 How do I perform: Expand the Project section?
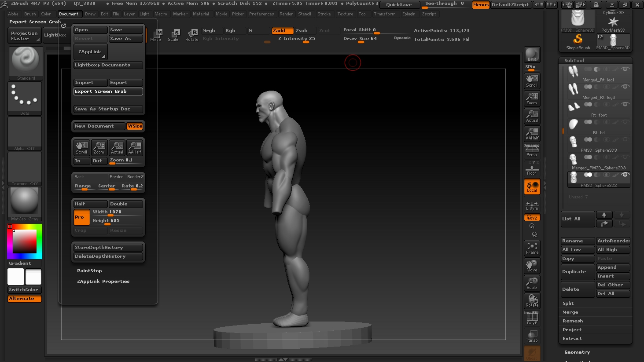point(572,329)
